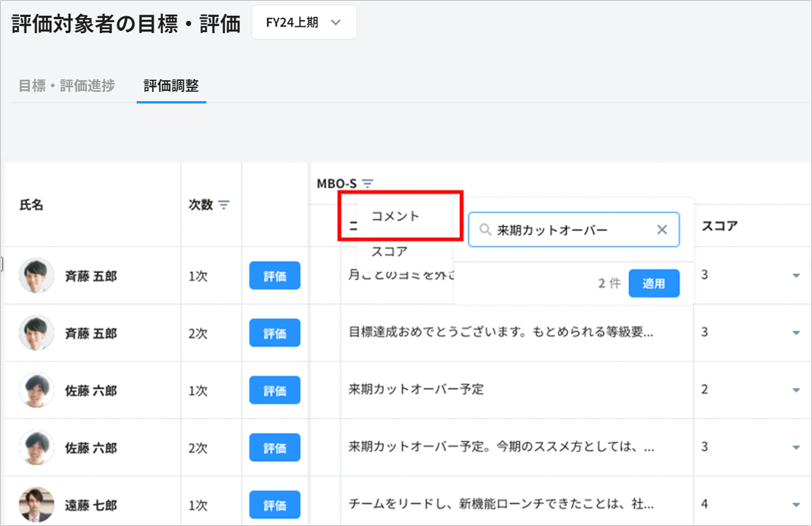
Task: Click 遠藤 七郎 profile avatar
Action: (36, 505)
